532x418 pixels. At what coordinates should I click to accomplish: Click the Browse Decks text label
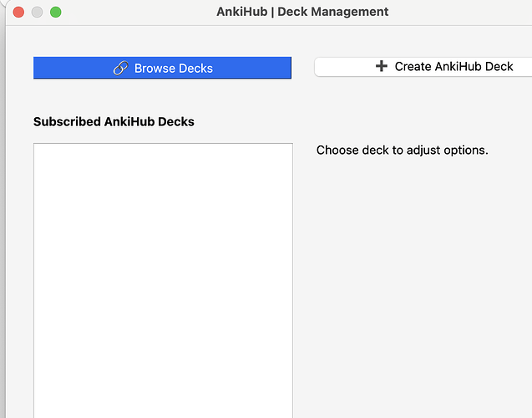pyautogui.click(x=174, y=69)
